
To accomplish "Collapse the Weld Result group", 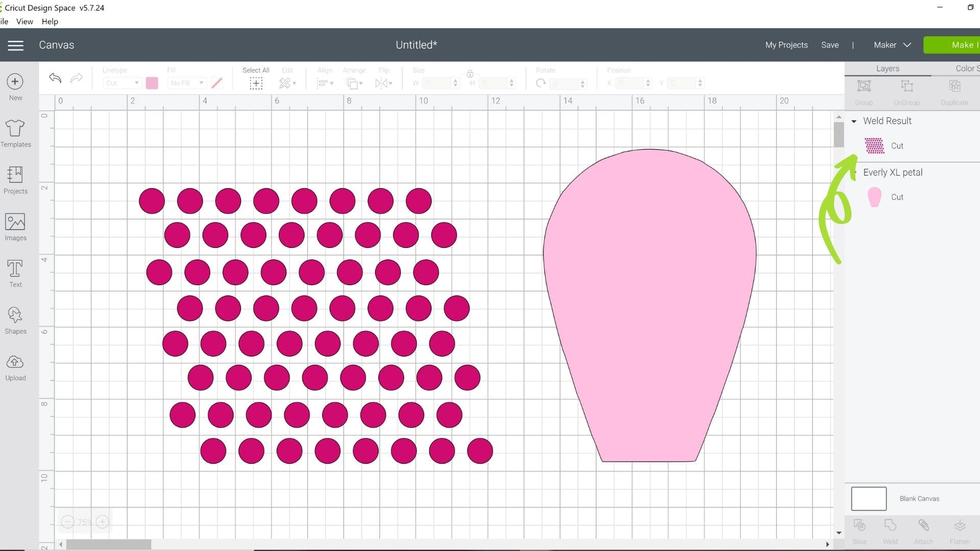I will 854,121.
